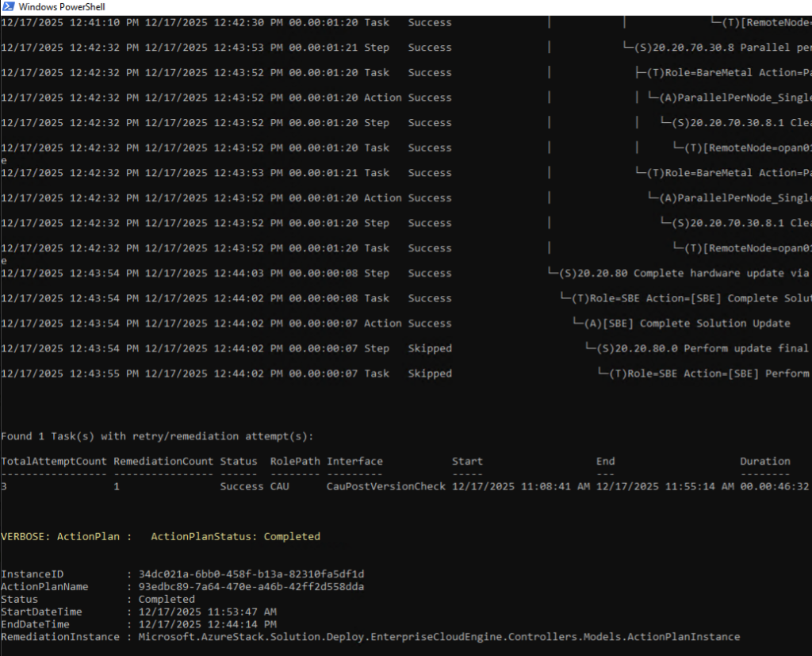Click the RemediationCount column header
812x656 pixels.
click(x=163, y=461)
